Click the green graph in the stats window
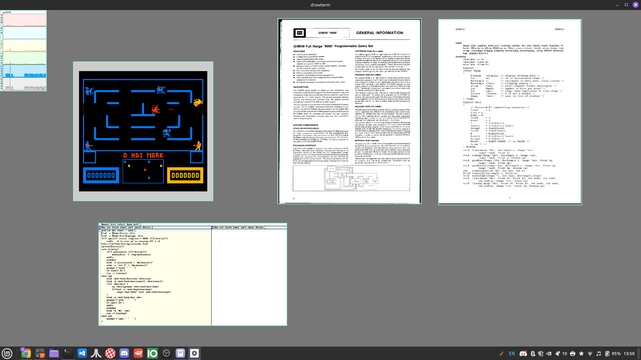Image resolution: width=641 pixels, height=360 pixels. [x=24, y=58]
